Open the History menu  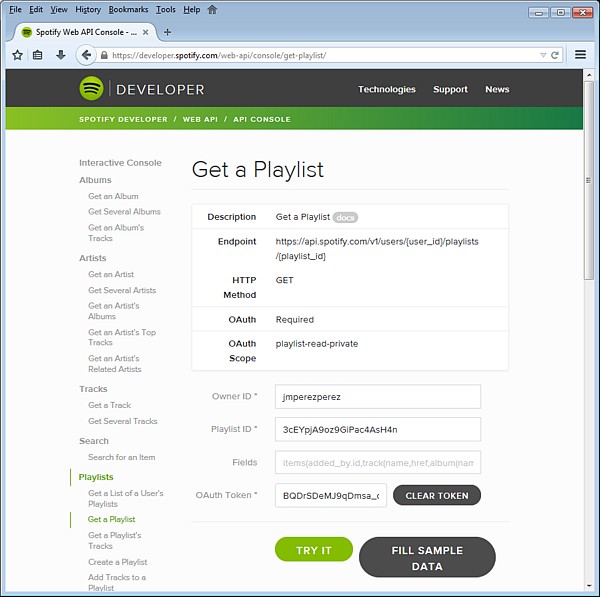coord(88,10)
